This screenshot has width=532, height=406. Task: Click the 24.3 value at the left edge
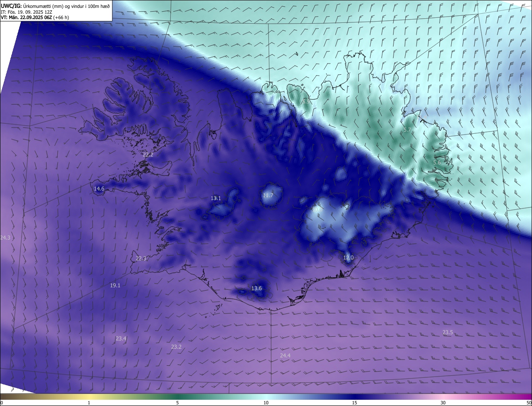(5, 237)
